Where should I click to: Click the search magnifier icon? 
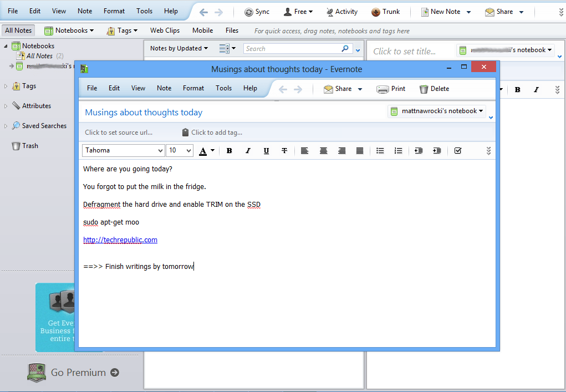[x=345, y=48]
